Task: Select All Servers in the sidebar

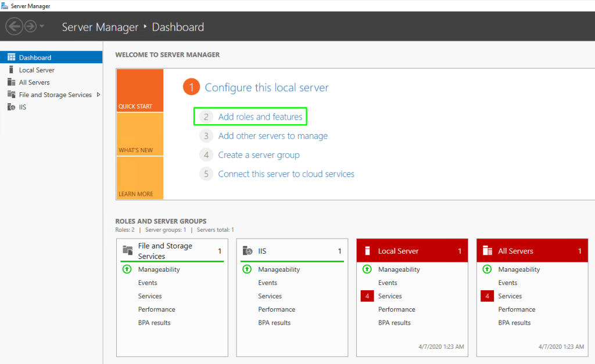Action: coord(34,82)
